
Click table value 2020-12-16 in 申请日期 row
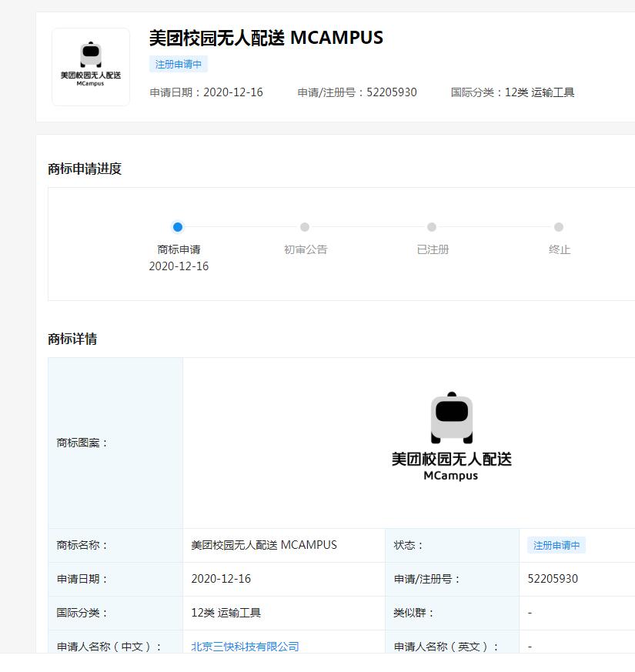tap(221, 579)
